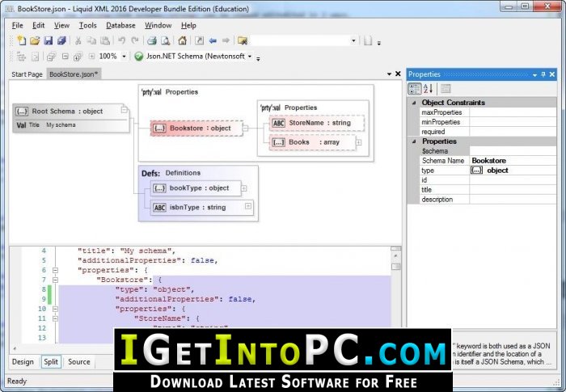Paste from clipboard toolbar icon
Image resolution: width=566 pixels, height=392 pixels.
[x=104, y=40]
